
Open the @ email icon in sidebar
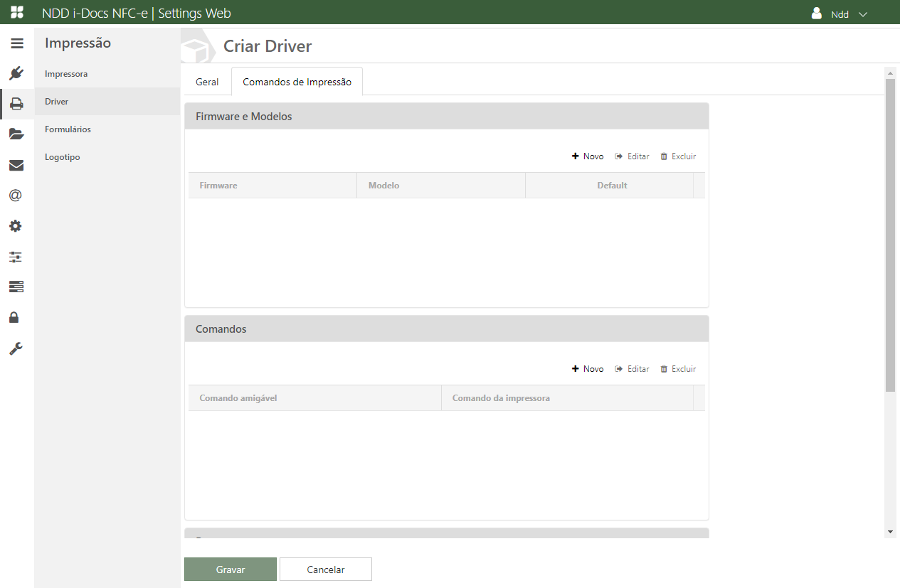pos(16,196)
